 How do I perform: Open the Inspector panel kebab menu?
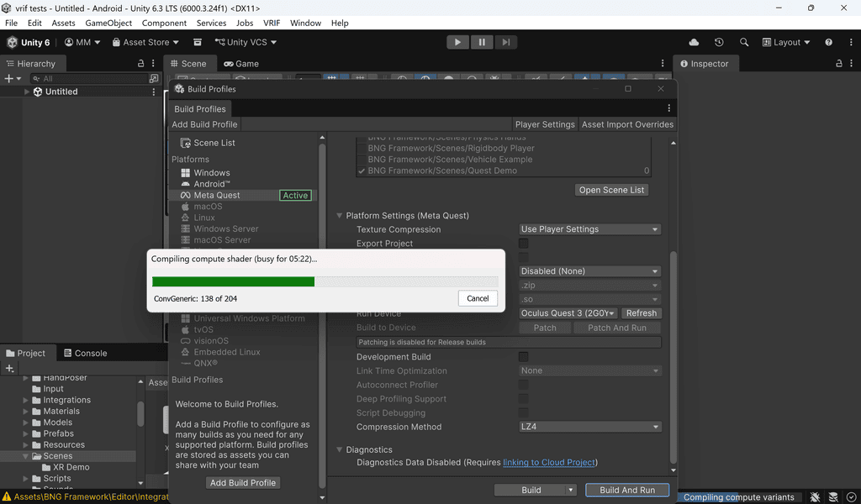[851, 64]
